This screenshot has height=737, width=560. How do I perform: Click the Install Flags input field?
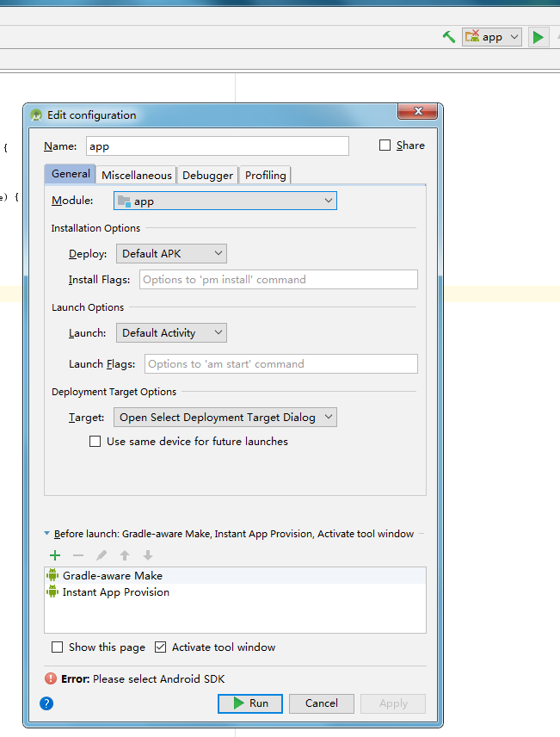[x=279, y=280]
